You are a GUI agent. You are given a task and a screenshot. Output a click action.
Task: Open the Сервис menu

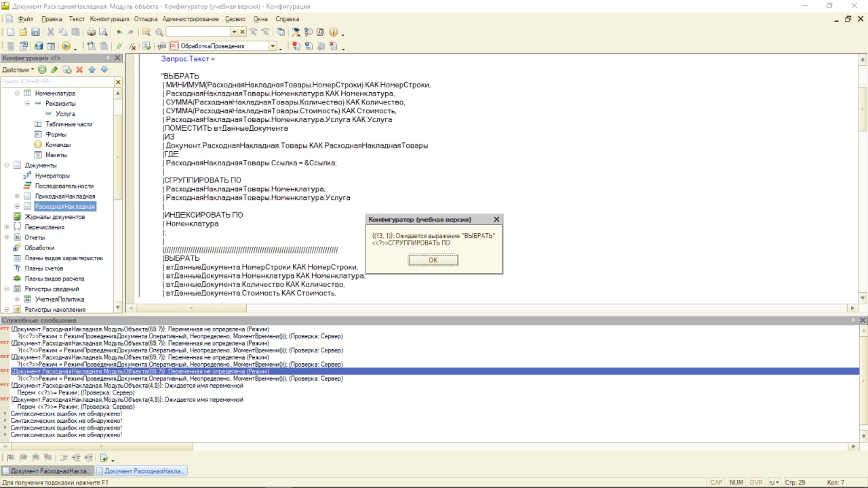pyautogui.click(x=235, y=19)
